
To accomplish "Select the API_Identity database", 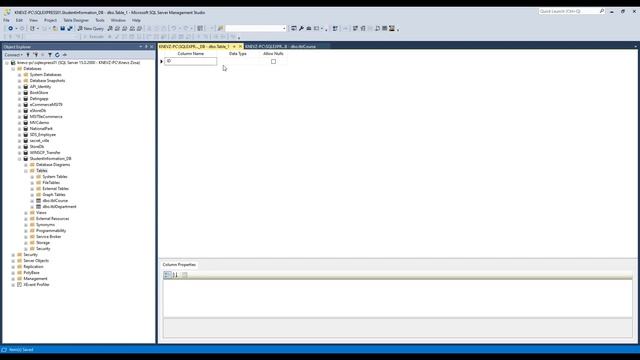I will [40, 87].
